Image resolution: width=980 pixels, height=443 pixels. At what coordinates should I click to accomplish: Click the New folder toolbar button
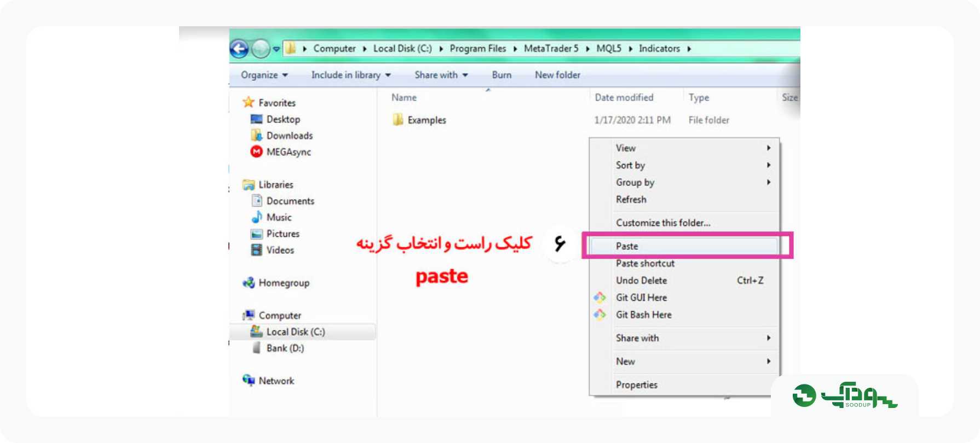coord(557,75)
